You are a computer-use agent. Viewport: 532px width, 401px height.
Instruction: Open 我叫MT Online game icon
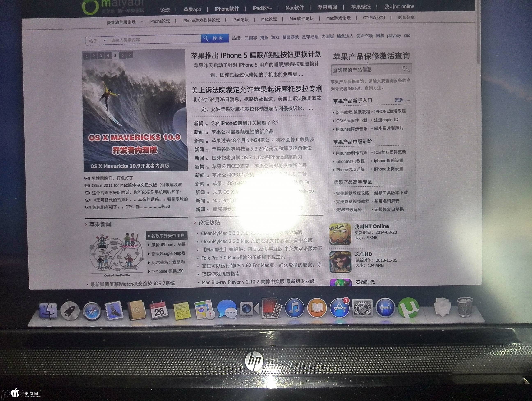(x=340, y=234)
